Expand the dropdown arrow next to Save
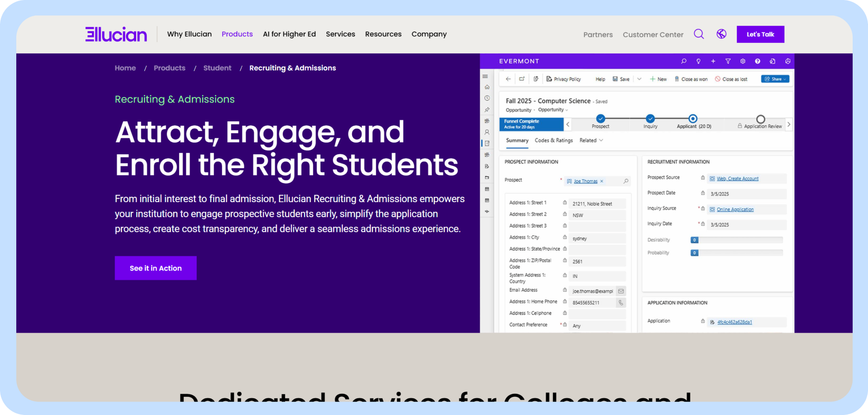868x415 pixels. (x=639, y=79)
